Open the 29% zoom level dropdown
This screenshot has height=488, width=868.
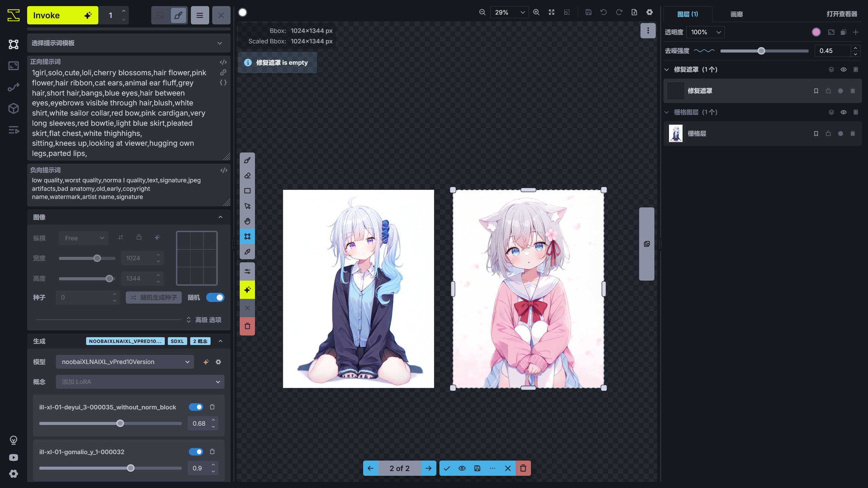coord(509,12)
